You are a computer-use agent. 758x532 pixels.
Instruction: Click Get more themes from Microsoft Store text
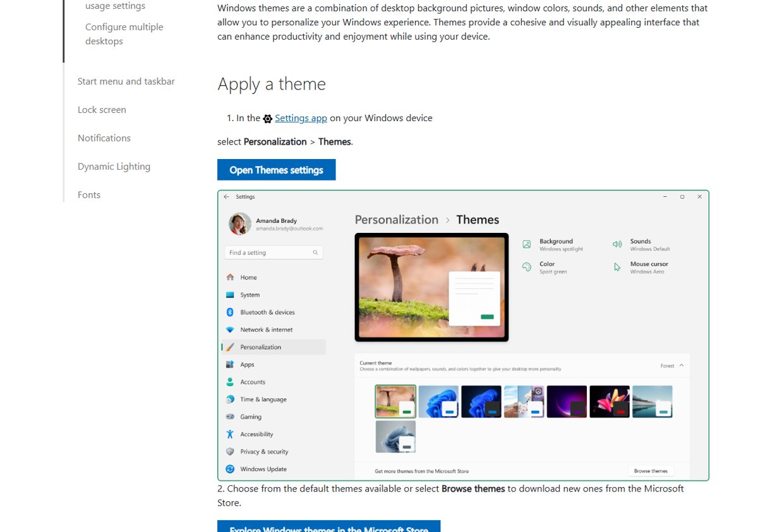click(x=421, y=471)
